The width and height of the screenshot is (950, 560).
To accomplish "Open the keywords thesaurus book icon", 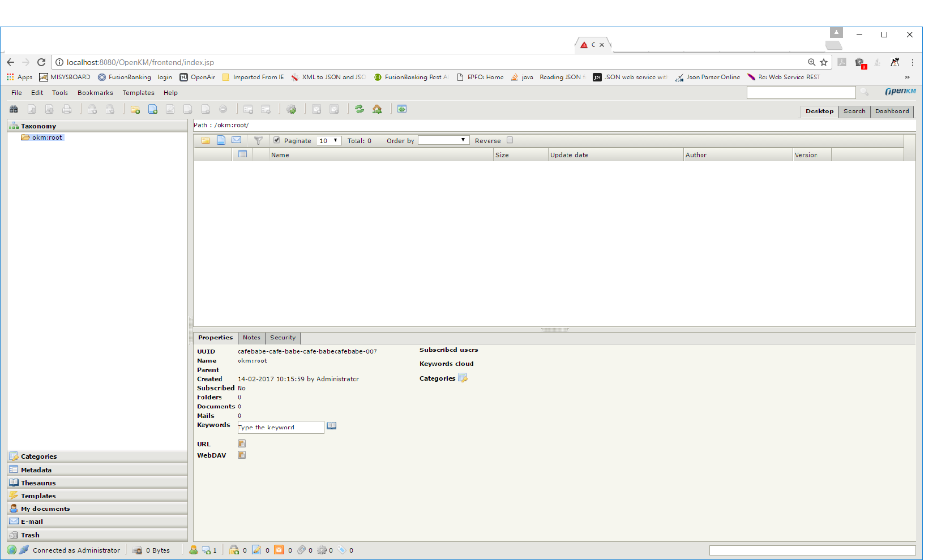I will pos(332,426).
